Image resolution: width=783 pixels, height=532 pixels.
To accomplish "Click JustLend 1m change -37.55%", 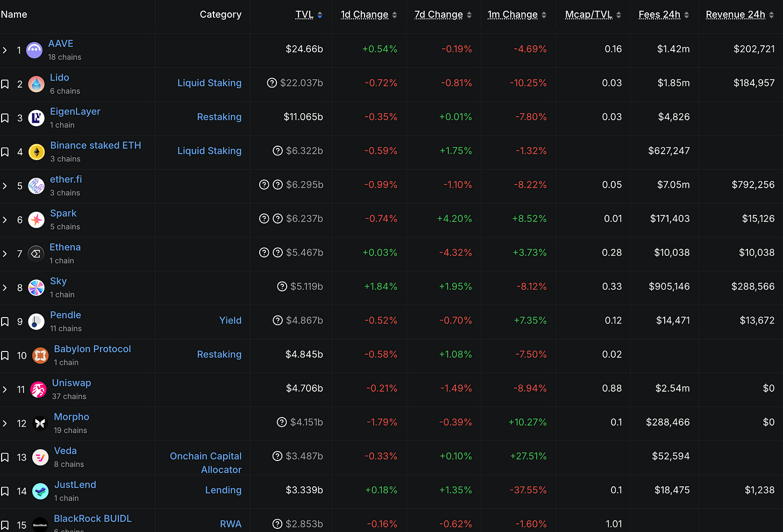I will click(528, 490).
